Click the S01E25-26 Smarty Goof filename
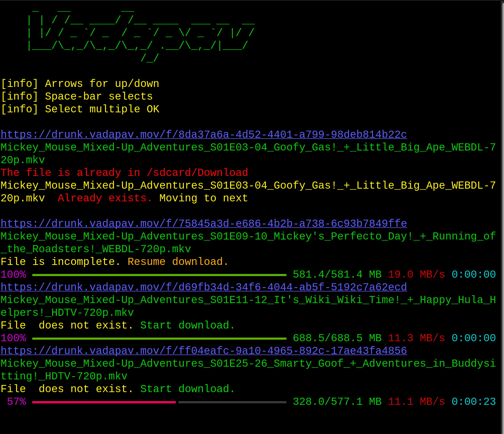 tap(248, 370)
